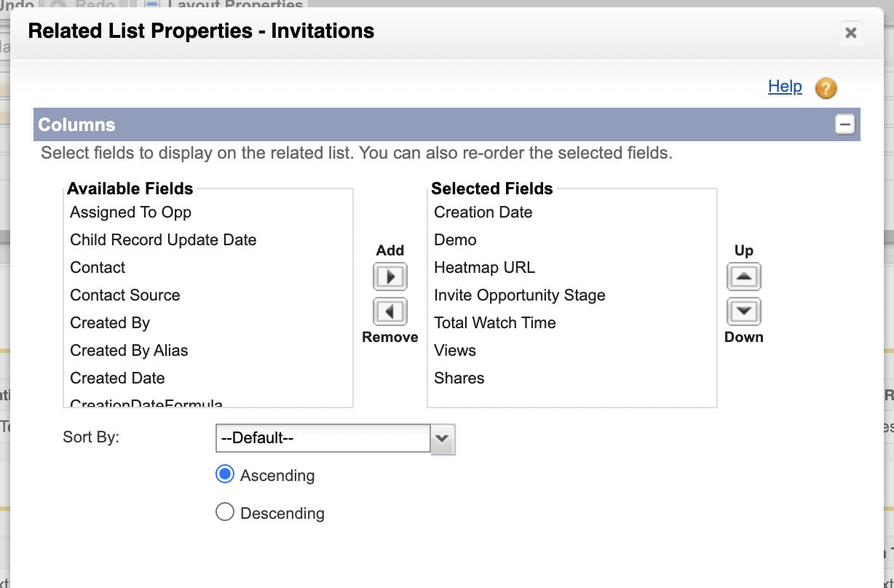Screen dimensions: 894x588
Task: Click the Add arrow to move a field
Action: pos(390,277)
